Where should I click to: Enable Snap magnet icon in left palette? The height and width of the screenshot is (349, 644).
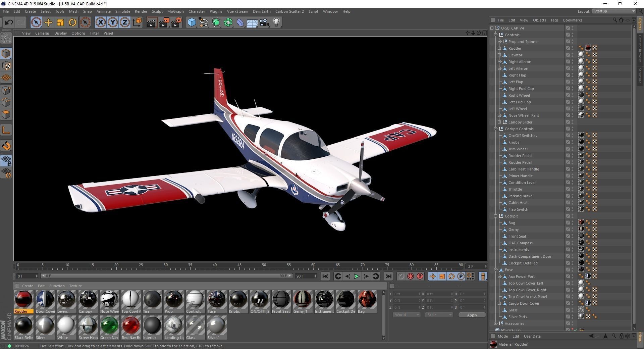click(6, 146)
